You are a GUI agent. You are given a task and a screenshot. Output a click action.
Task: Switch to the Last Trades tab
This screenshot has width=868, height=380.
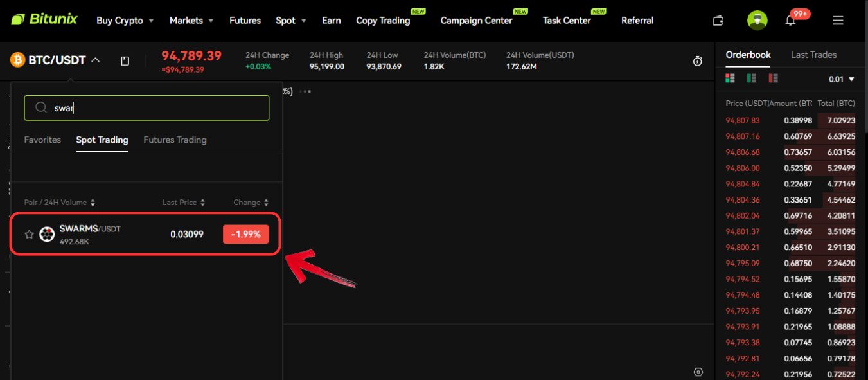click(813, 55)
